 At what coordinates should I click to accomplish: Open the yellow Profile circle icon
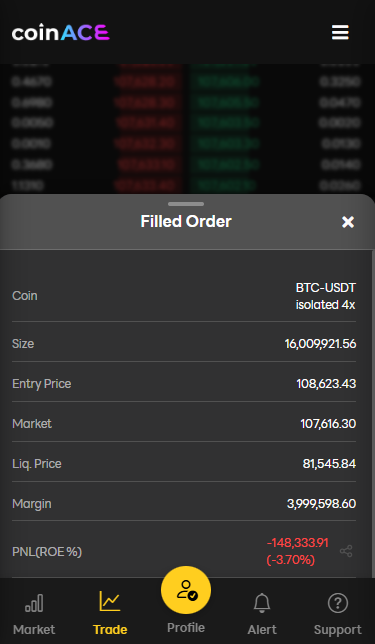(x=186, y=590)
